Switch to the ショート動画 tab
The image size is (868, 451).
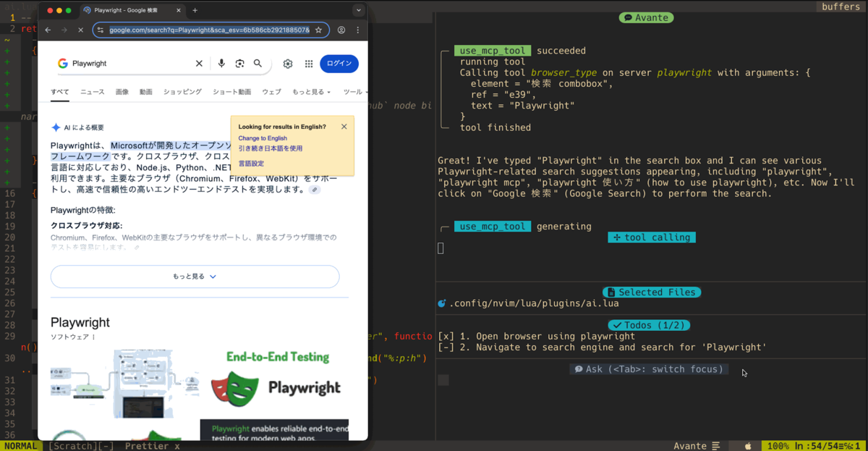(x=232, y=92)
